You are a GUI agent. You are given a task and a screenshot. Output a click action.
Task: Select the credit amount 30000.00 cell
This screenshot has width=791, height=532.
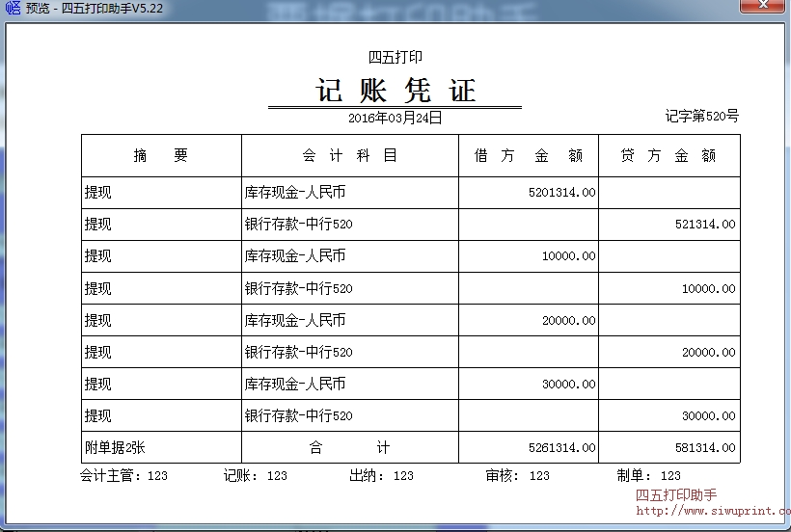708,416
